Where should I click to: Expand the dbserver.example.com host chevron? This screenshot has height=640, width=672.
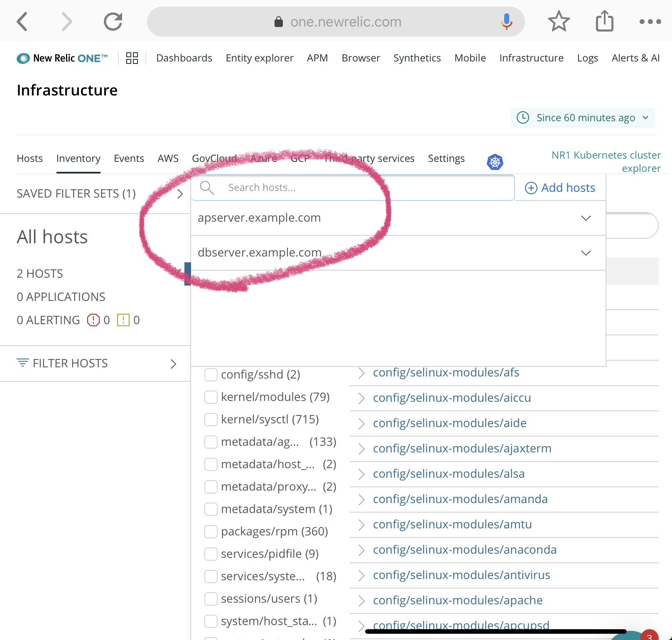(586, 253)
